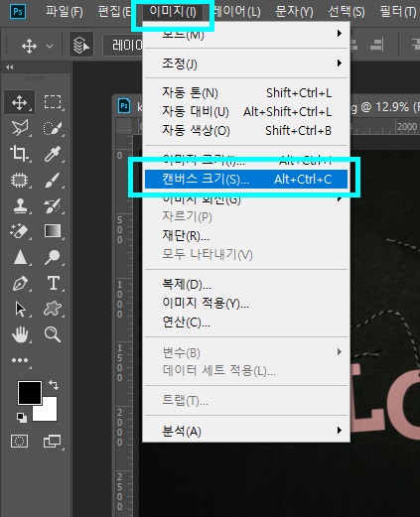Viewport: 420px width, 517px height.
Task: Click the align edges icon in options bar
Action: click(x=376, y=45)
